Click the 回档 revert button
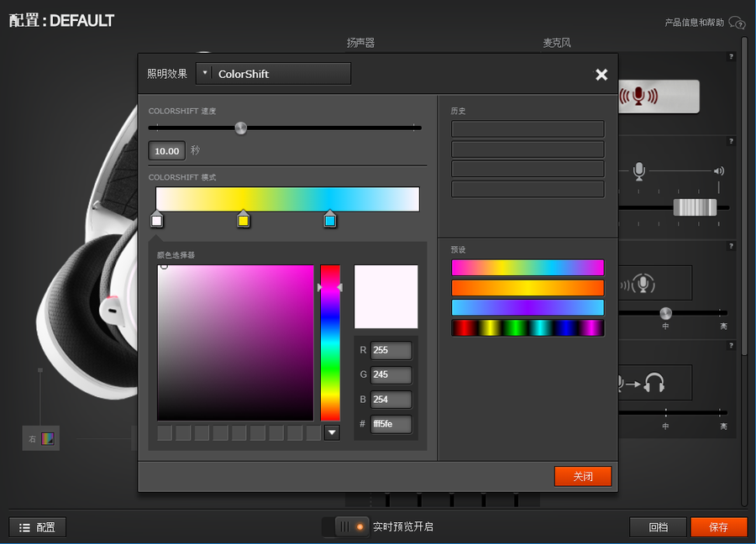756x544 pixels. point(659,527)
